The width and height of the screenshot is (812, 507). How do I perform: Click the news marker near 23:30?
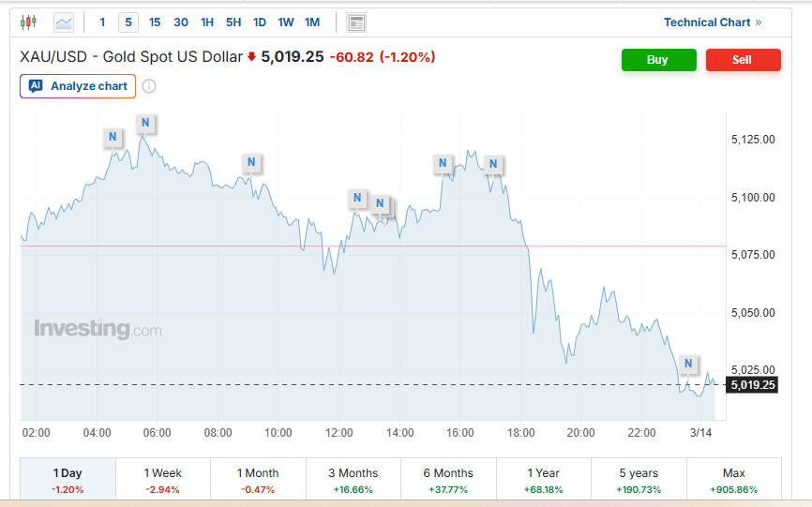pyautogui.click(x=688, y=364)
